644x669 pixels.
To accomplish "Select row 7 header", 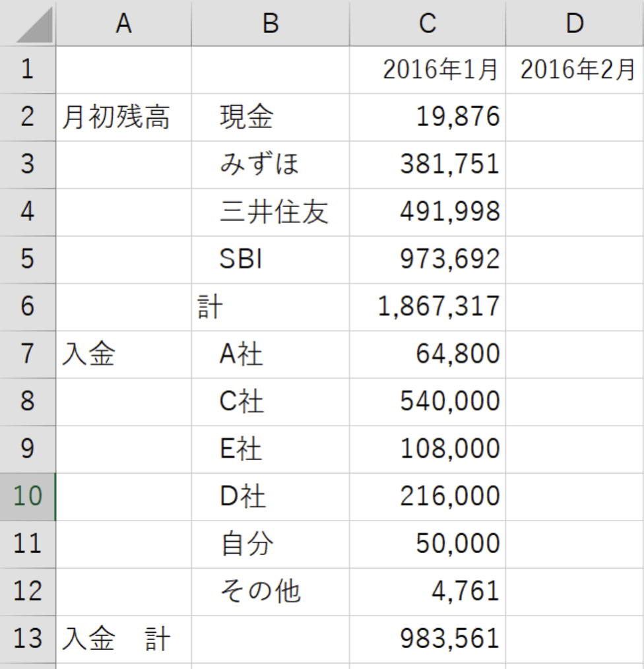I will (x=28, y=354).
